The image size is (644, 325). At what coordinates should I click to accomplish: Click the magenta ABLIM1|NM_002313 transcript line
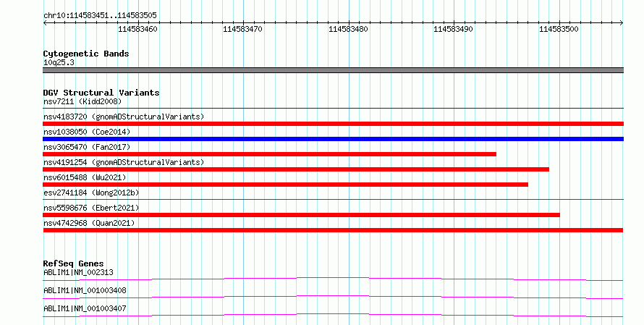click(x=333, y=279)
